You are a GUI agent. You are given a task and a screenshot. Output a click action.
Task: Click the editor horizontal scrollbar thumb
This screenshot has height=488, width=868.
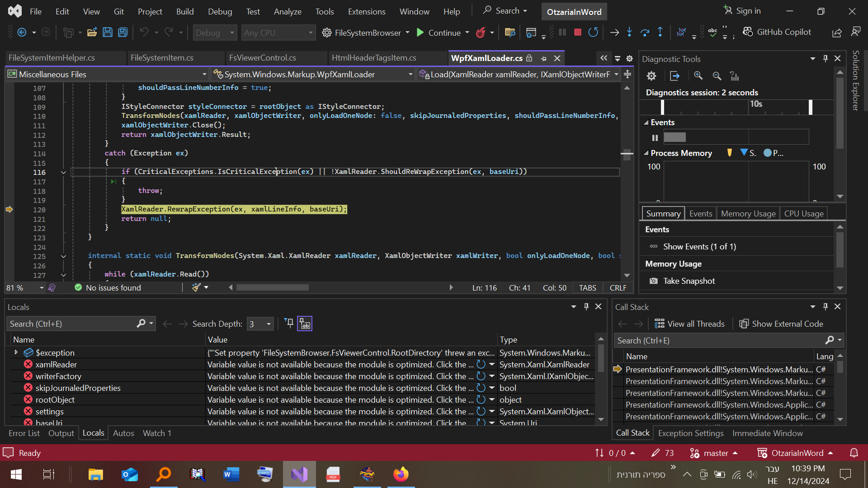click(x=273, y=288)
